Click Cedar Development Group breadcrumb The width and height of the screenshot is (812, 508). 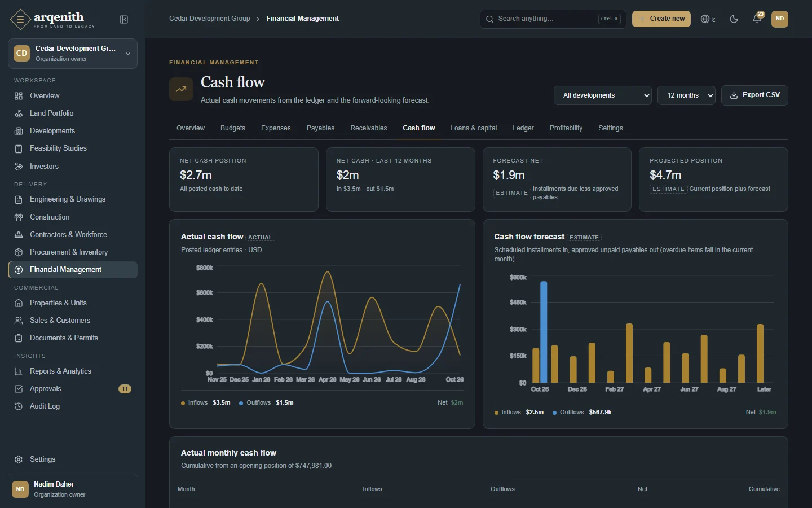pos(210,19)
